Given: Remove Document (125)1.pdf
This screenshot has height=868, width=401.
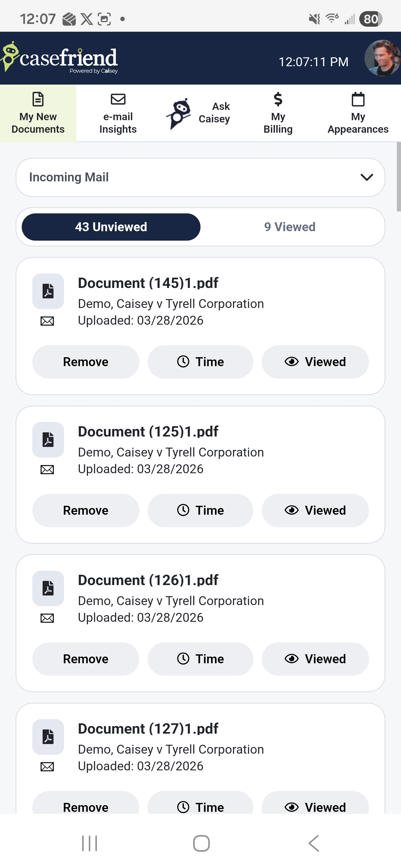Looking at the screenshot, I should coord(86,511).
